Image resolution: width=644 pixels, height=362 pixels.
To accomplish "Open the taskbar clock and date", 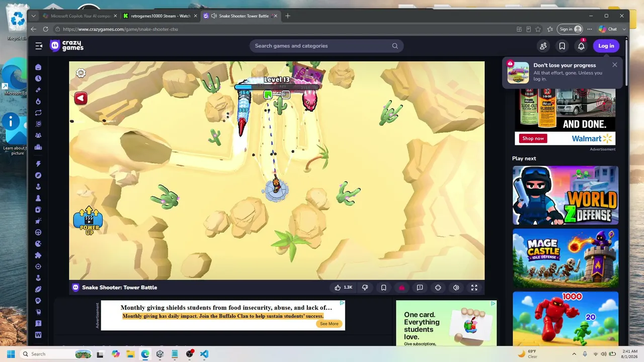I will tap(629, 354).
